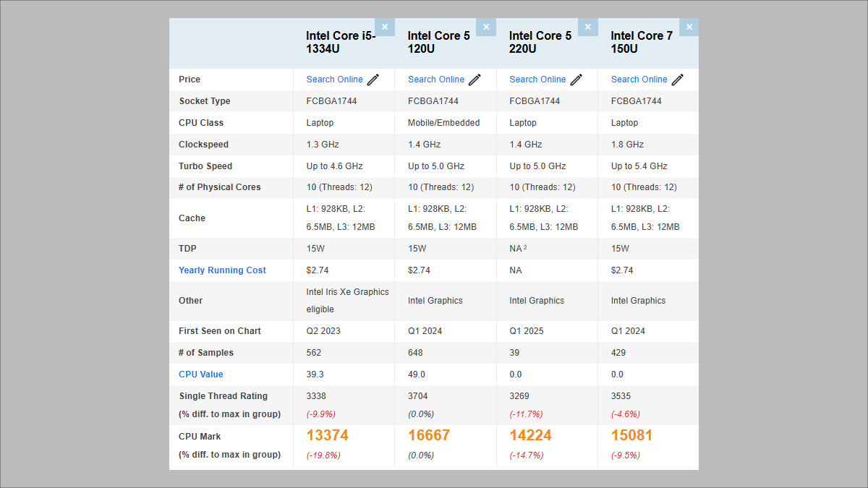
Task: Remove Intel Core 5 120U column
Action: (486, 27)
